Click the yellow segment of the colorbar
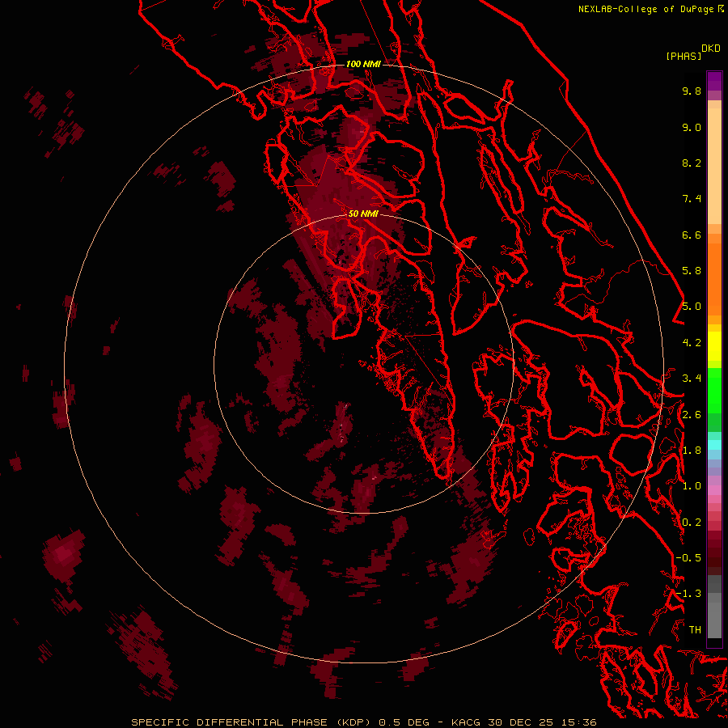The width and height of the screenshot is (728, 728). tap(714, 346)
